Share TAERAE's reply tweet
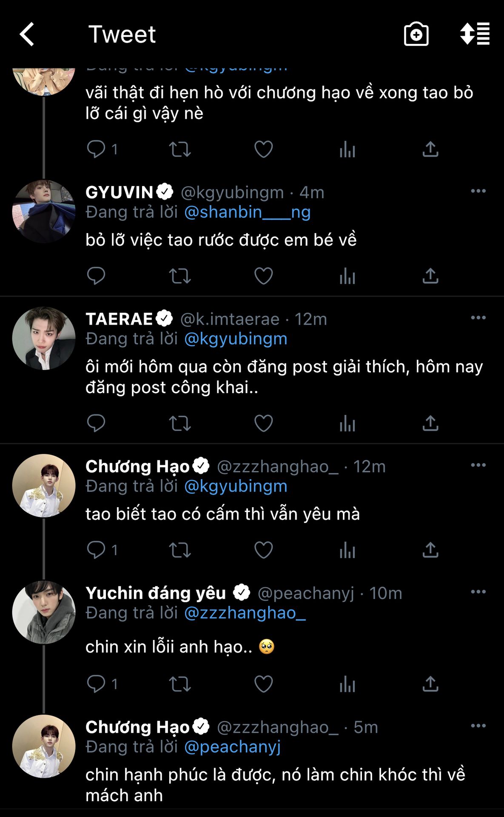504x817 pixels. coord(430,423)
